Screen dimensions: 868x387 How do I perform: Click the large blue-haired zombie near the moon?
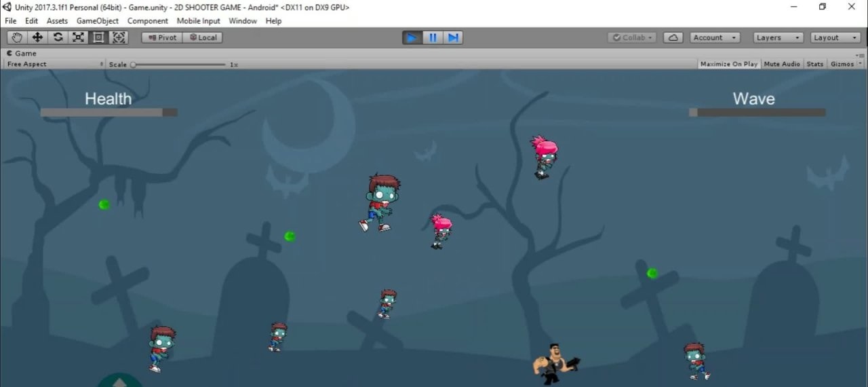coord(380,203)
